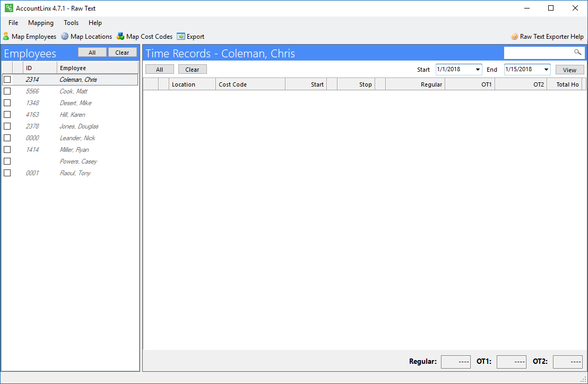This screenshot has height=384, width=588.
Task: Click All button in Time Records panel
Action: click(x=159, y=70)
